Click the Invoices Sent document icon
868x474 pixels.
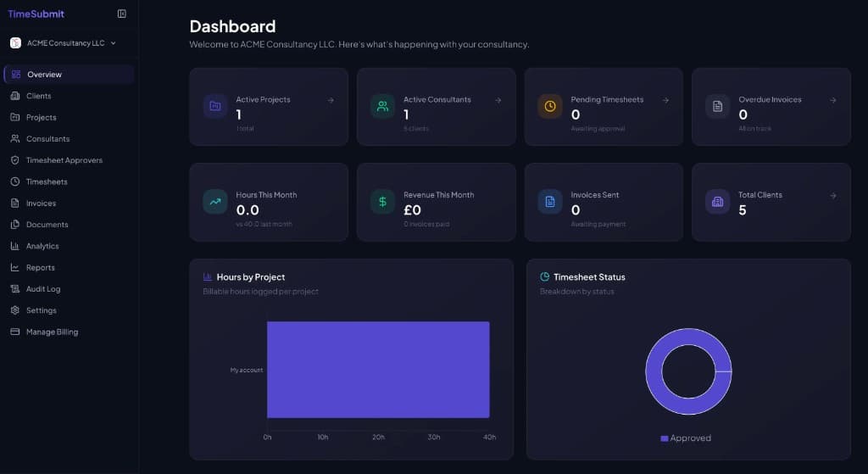click(x=549, y=202)
